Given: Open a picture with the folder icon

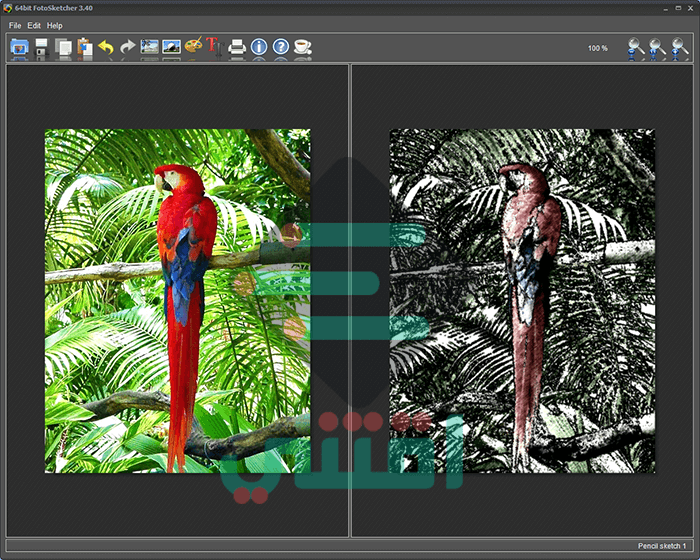Looking at the screenshot, I should pos(19,46).
